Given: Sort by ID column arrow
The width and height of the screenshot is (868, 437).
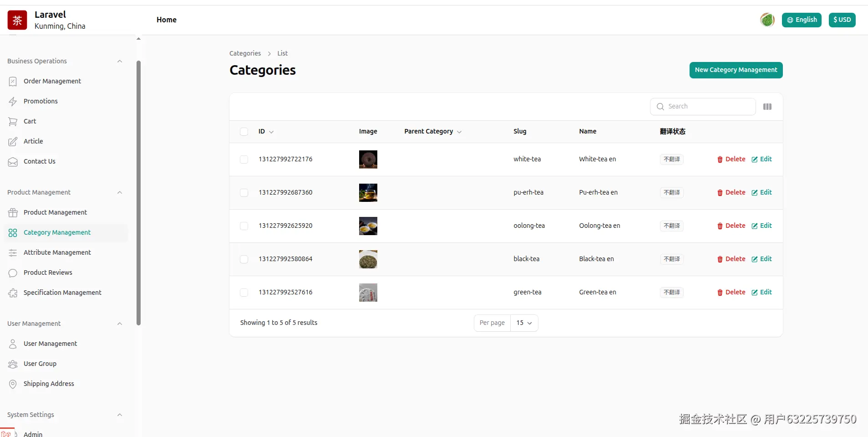Looking at the screenshot, I should [271, 132].
